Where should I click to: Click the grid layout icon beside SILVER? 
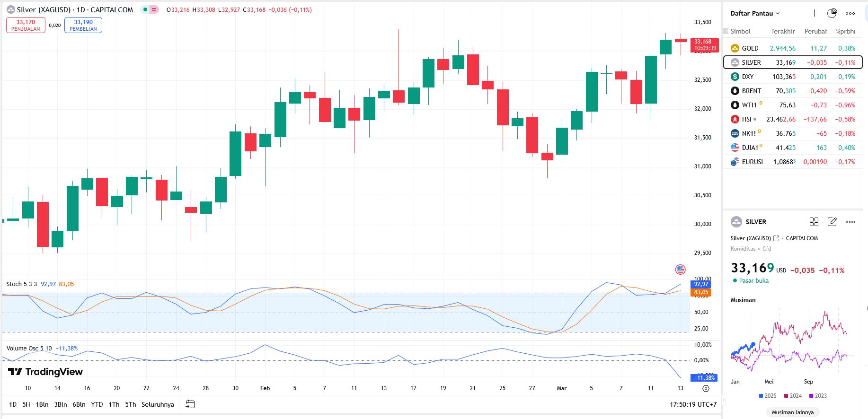[x=814, y=222]
